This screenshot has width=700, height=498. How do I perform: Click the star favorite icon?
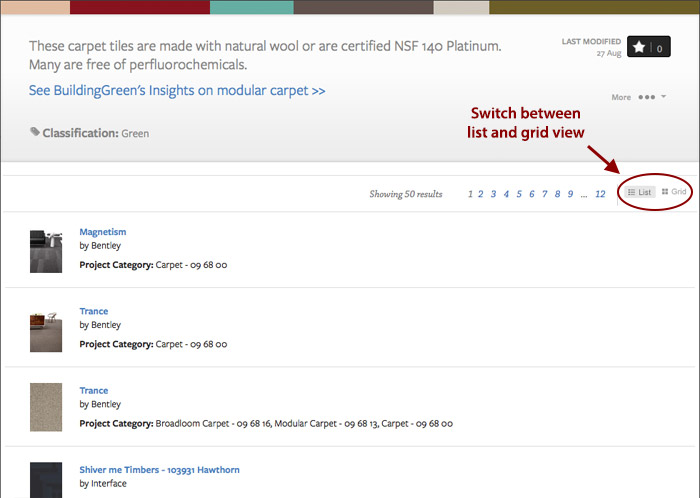pos(638,47)
